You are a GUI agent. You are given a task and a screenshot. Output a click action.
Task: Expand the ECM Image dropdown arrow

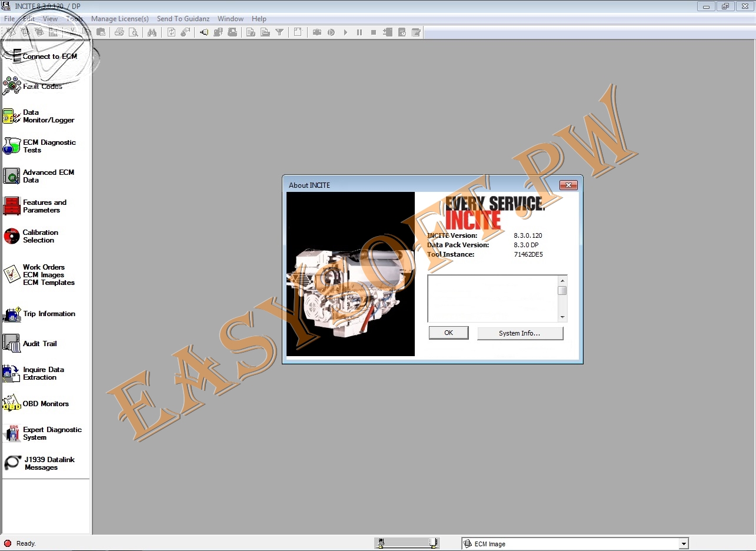click(x=684, y=544)
